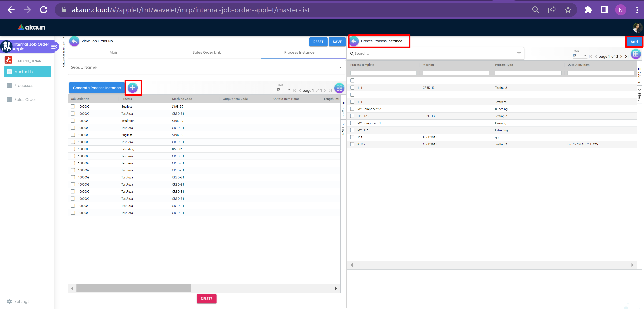644x309 pixels.
Task: Click the grid layout icon above job order table
Action: coord(339,88)
